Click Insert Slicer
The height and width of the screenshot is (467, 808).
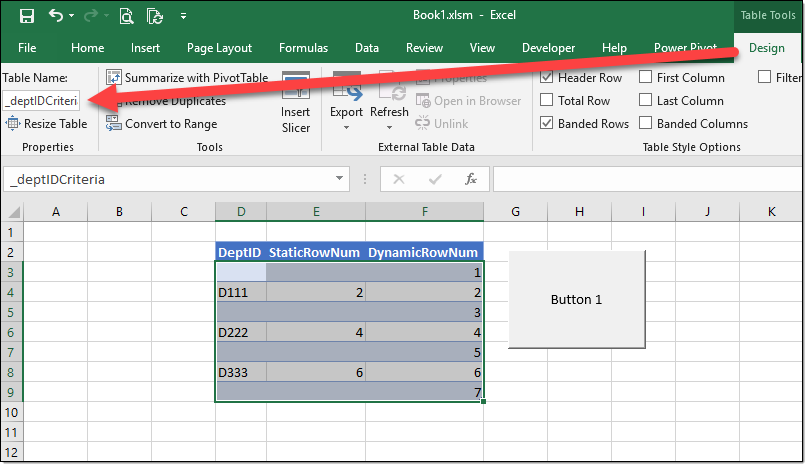[295, 103]
